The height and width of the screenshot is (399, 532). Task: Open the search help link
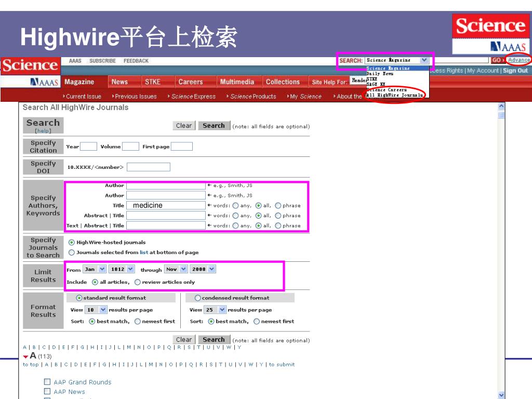[x=43, y=130]
